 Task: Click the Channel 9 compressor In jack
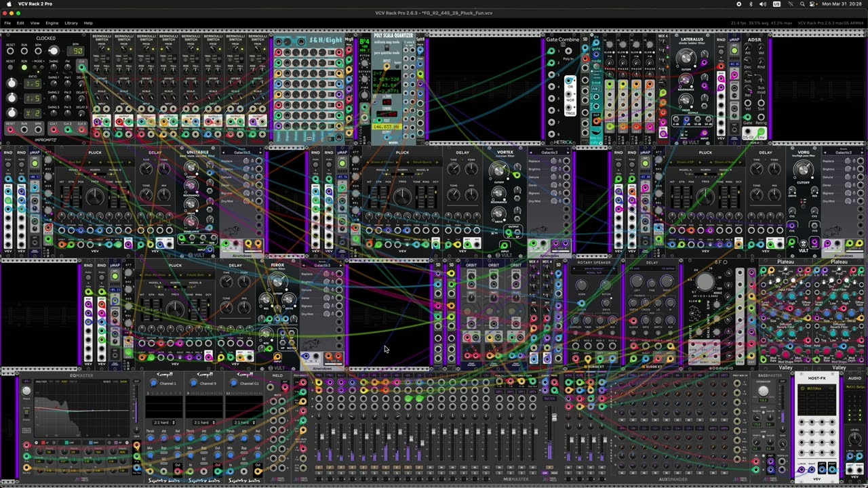pos(192,470)
